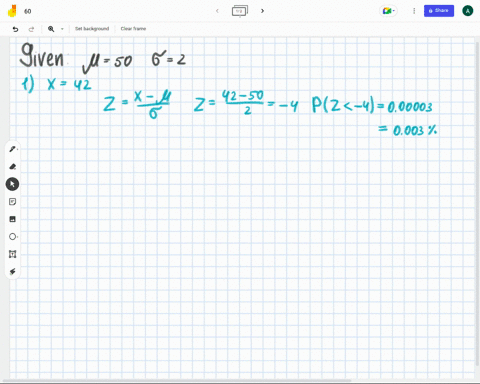Select the Eraser tool

[x=13, y=166]
